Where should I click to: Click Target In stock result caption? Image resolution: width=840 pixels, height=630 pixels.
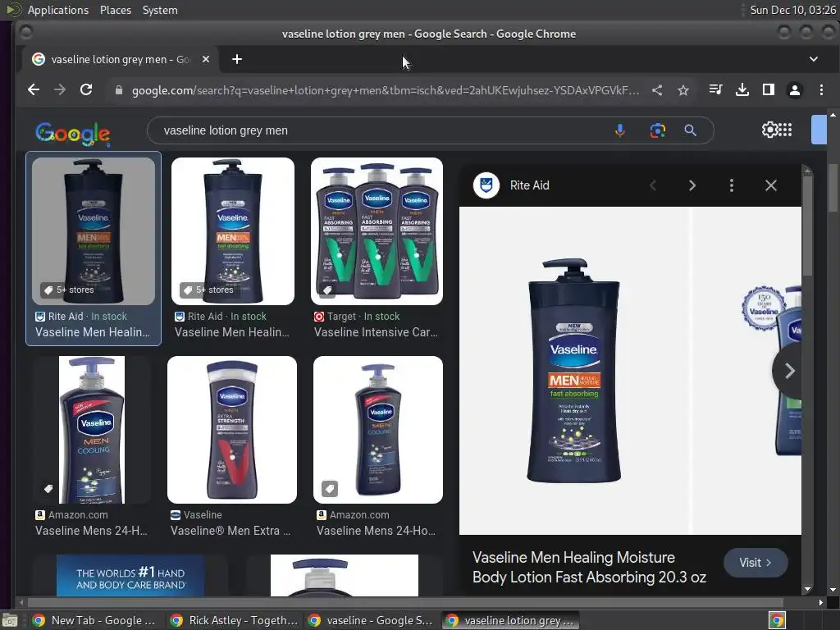click(363, 316)
